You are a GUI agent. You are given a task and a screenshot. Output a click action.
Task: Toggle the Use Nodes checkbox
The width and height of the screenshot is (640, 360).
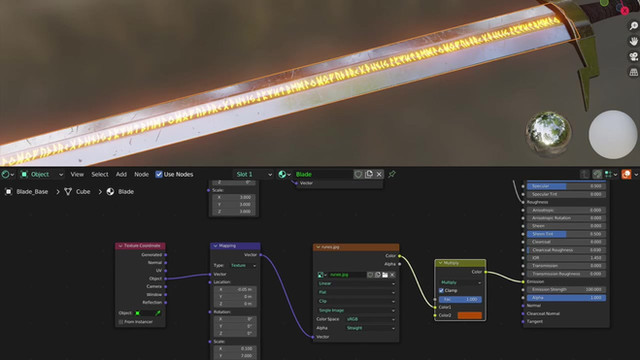click(159, 174)
